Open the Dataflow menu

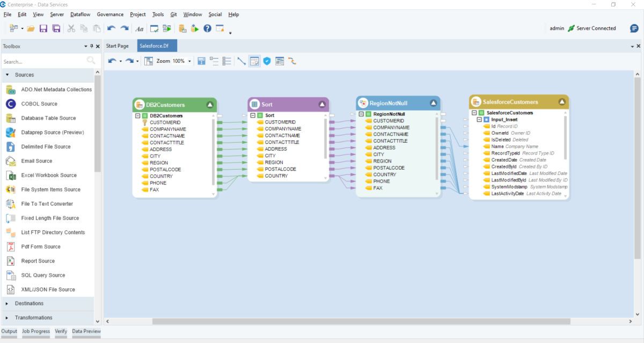[x=80, y=14]
